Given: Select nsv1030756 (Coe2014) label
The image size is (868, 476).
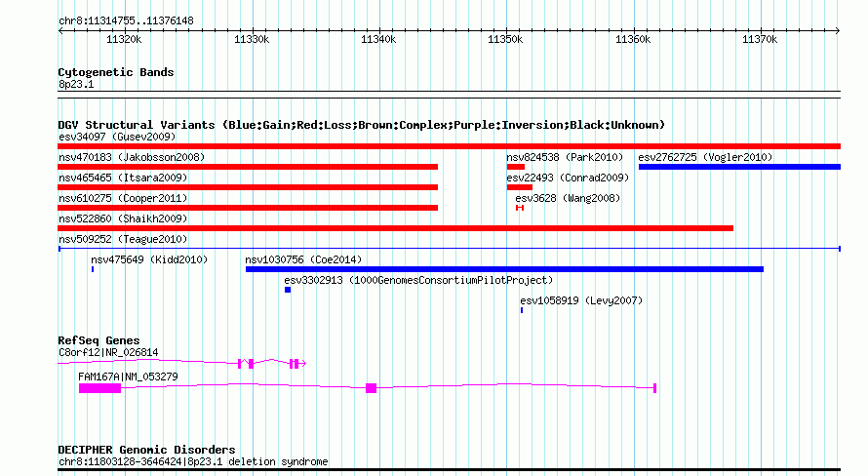Looking at the screenshot, I should (x=303, y=259).
